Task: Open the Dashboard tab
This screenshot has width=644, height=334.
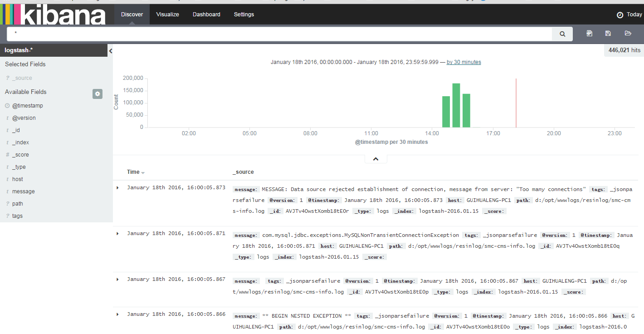Action: coord(206,15)
